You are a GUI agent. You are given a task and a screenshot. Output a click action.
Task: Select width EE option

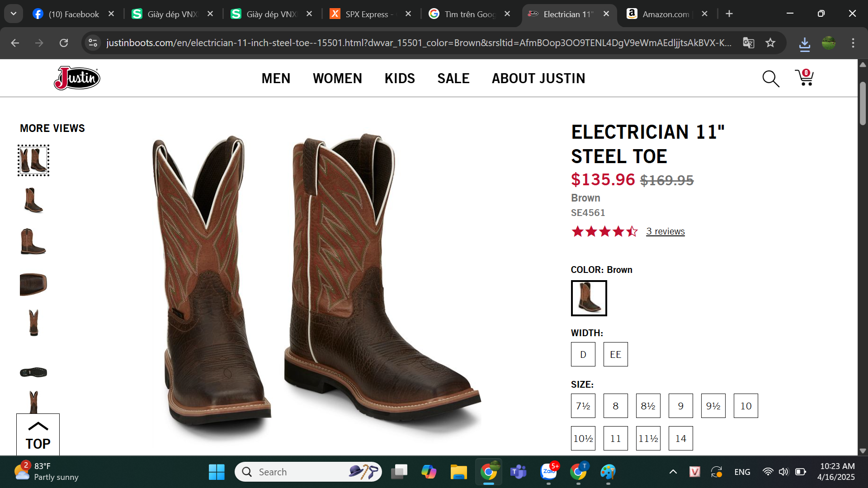pos(615,354)
